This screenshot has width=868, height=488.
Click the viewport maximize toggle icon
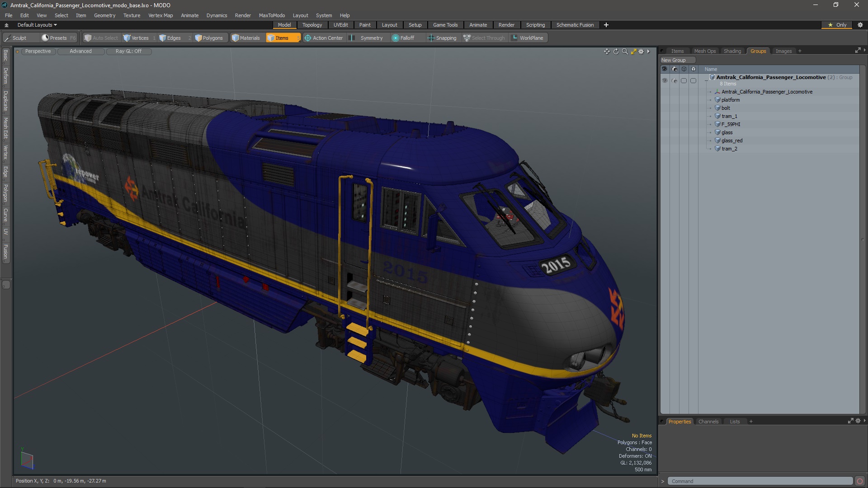click(634, 52)
